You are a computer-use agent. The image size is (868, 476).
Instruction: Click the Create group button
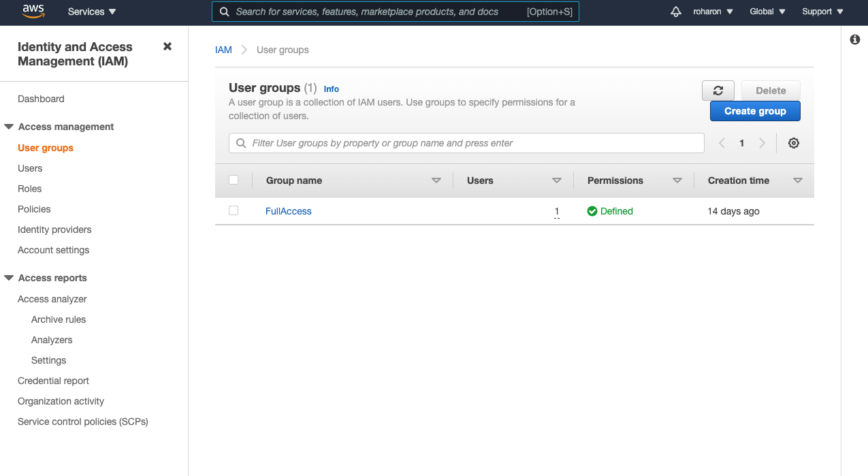755,111
